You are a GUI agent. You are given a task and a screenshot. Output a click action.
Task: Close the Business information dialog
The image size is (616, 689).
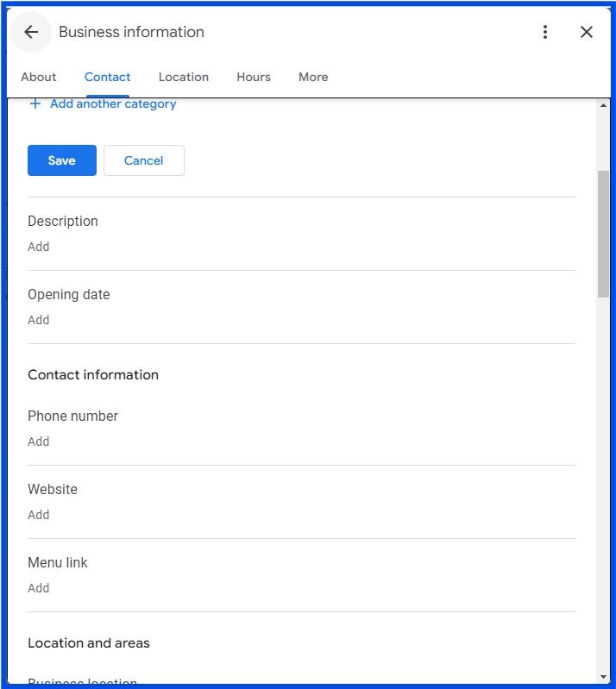(x=586, y=32)
